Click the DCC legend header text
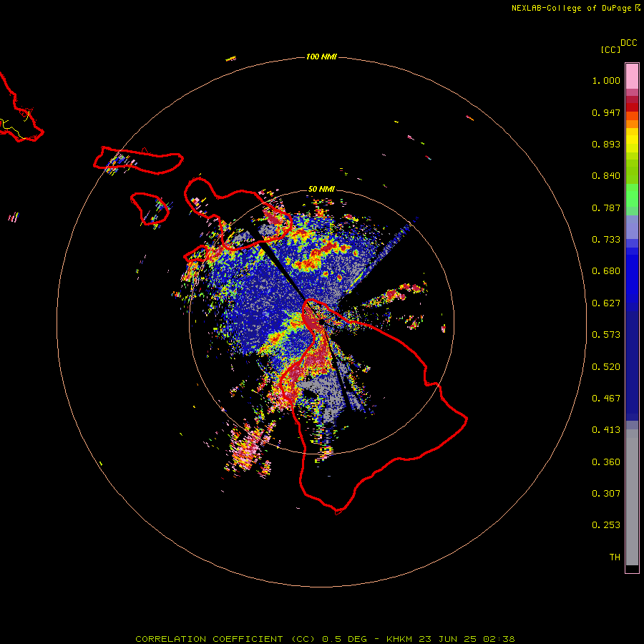 (x=628, y=43)
